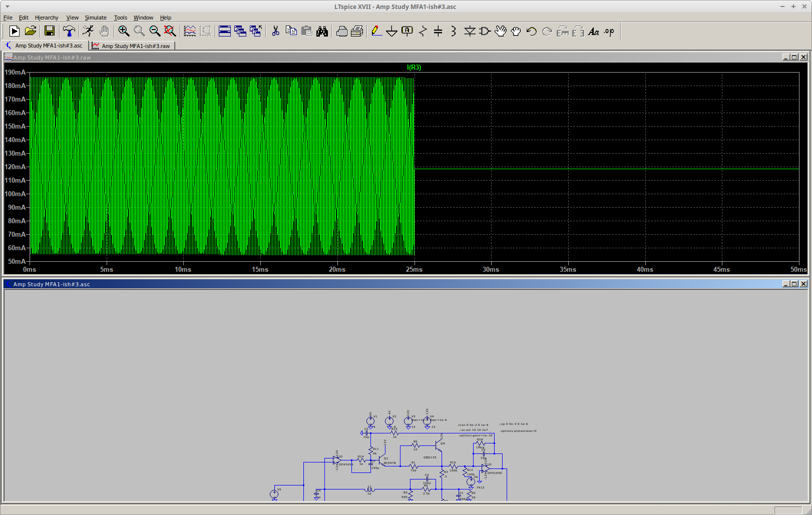Save the schematic with the floppy icon
Screen dimensions: 812x515
tap(50, 31)
